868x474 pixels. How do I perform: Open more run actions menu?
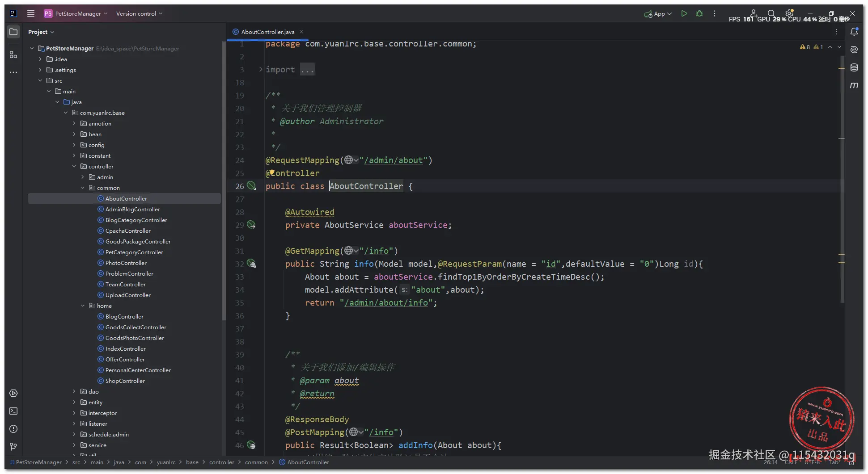715,13
